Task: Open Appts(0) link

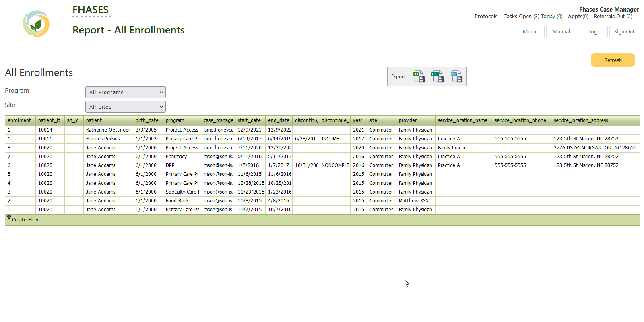Action: click(578, 17)
